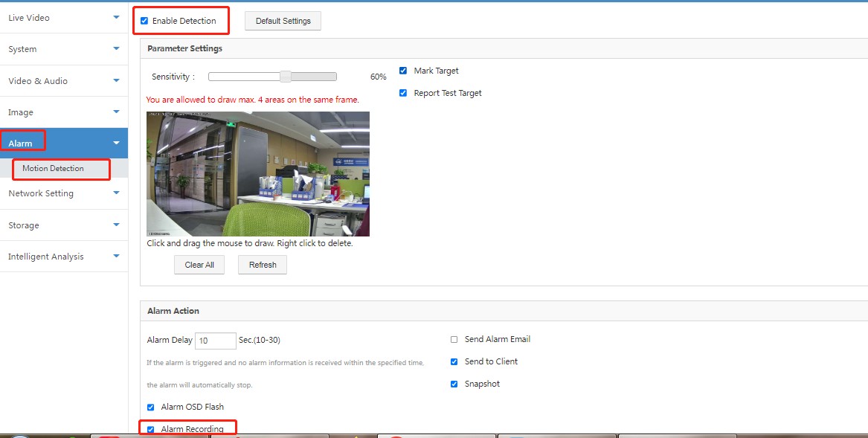Uncheck the Snapshot checkbox
Screen dimensions: 868x438
point(454,384)
